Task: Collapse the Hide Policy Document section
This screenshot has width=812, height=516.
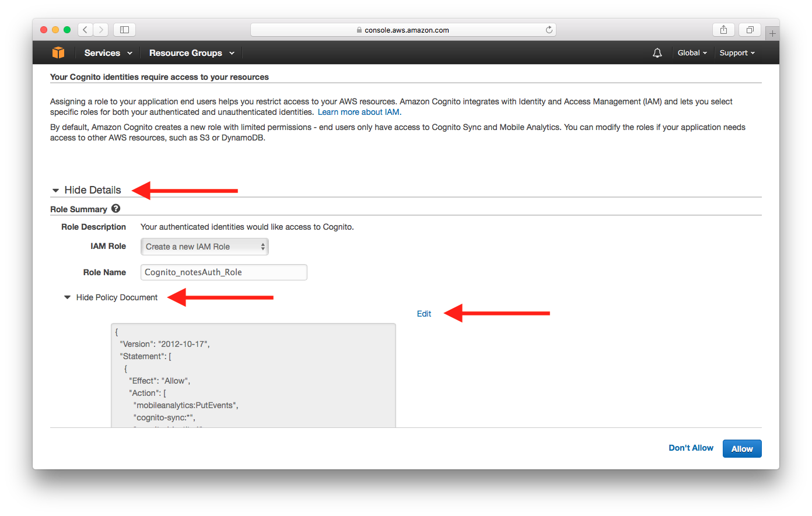Action: click(111, 297)
